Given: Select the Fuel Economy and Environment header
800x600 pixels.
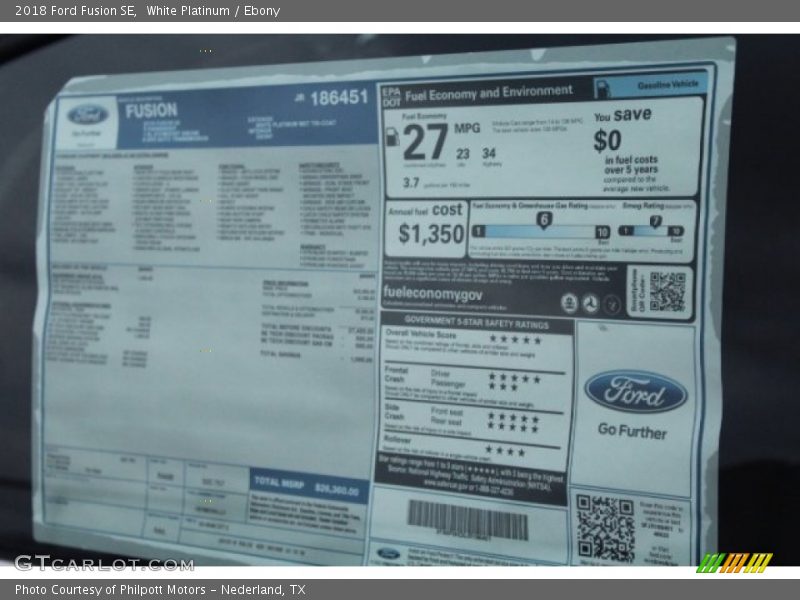Looking at the screenshot, I should [x=489, y=92].
